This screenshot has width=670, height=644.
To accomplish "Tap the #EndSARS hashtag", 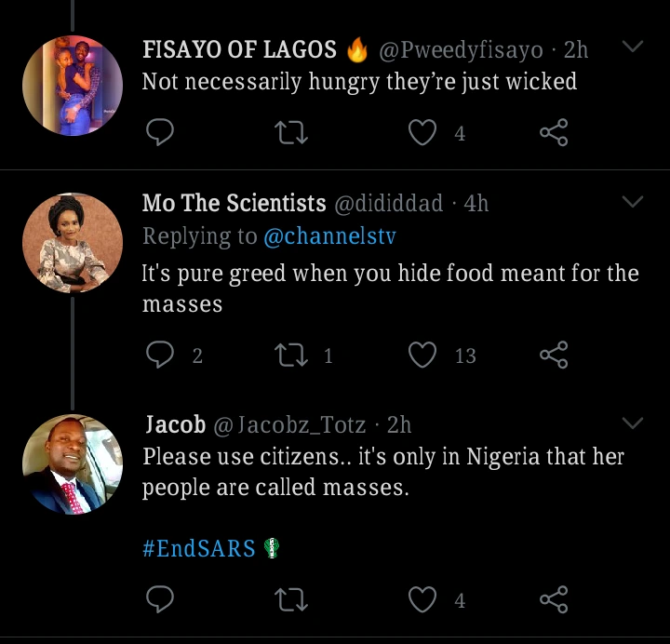I will coord(198,548).
